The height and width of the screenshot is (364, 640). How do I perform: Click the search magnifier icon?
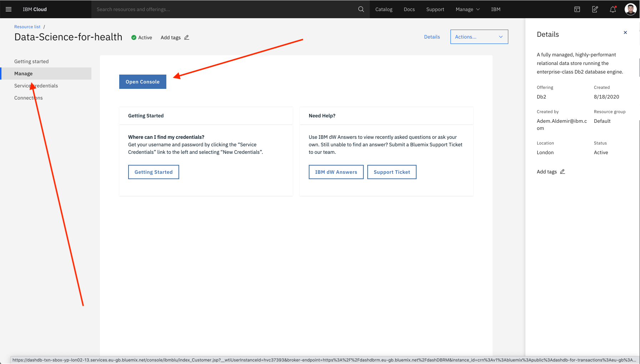click(x=361, y=9)
